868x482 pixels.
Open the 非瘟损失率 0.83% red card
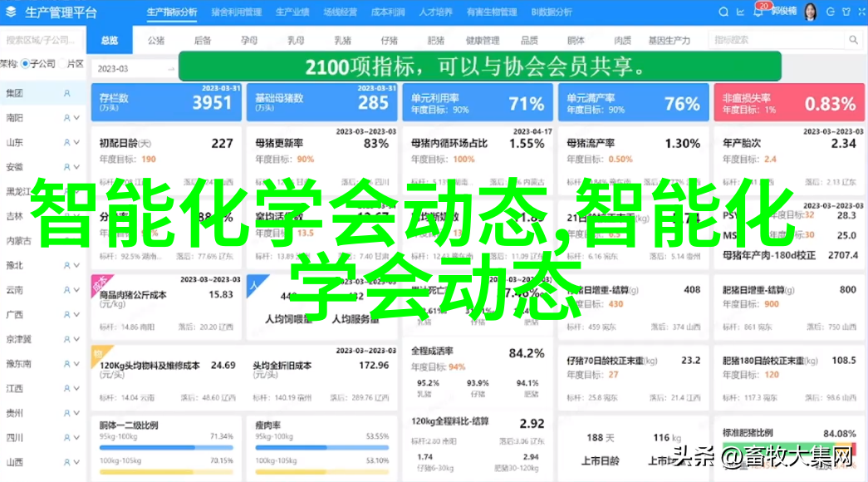click(789, 102)
